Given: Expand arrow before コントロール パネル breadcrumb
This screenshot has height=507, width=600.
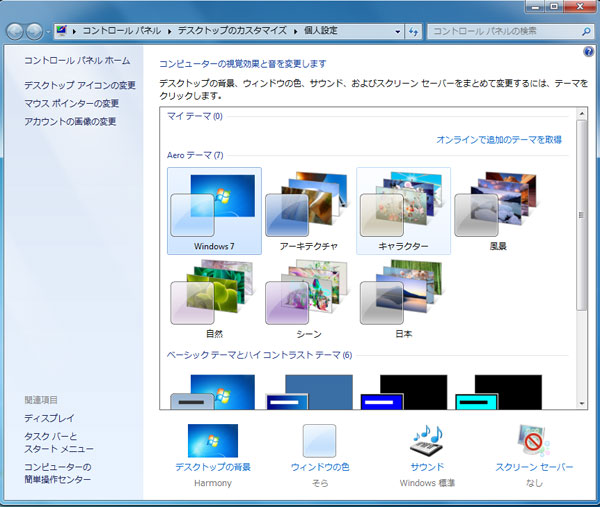Looking at the screenshot, I should point(75,31).
